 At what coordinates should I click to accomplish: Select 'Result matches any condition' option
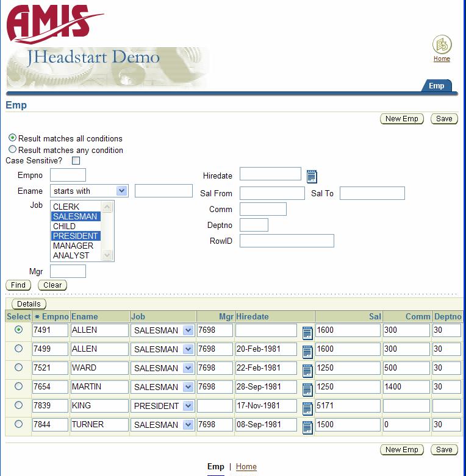[13, 149]
